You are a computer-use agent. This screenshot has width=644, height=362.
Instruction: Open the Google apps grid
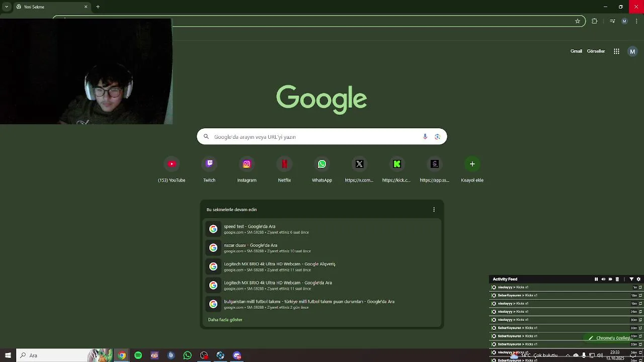tap(616, 51)
